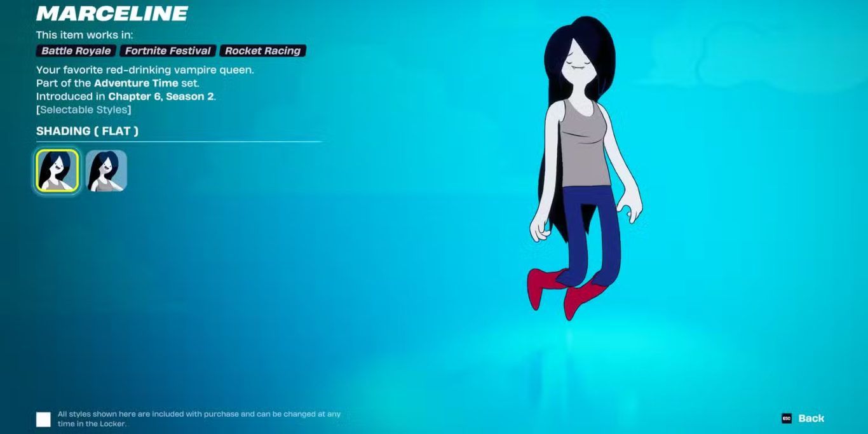Click the Battle Royale mode tag
Image resolution: width=868 pixels, height=434 pixels.
(76, 51)
